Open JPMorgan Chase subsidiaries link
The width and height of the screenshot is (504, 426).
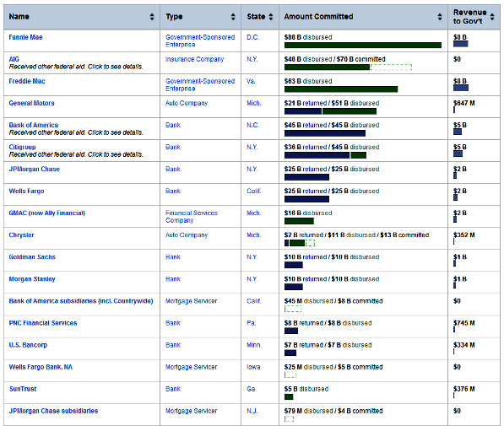[53, 411]
